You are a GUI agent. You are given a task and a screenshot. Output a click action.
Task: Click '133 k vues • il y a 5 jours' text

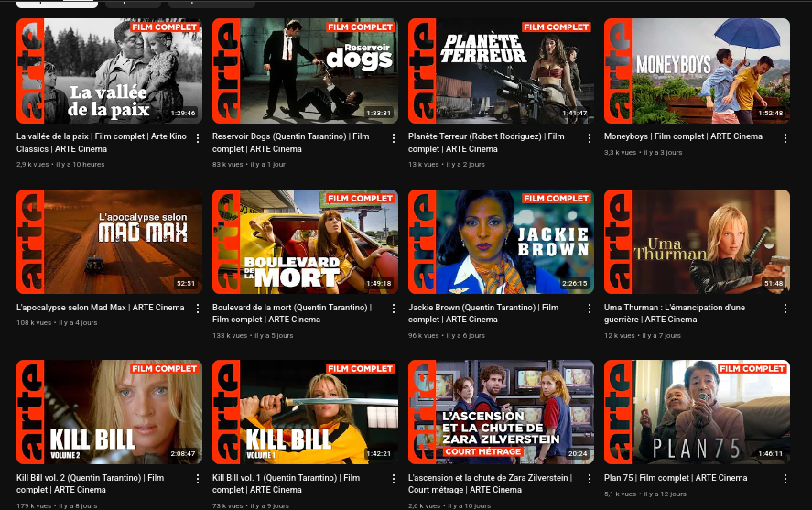pos(253,335)
